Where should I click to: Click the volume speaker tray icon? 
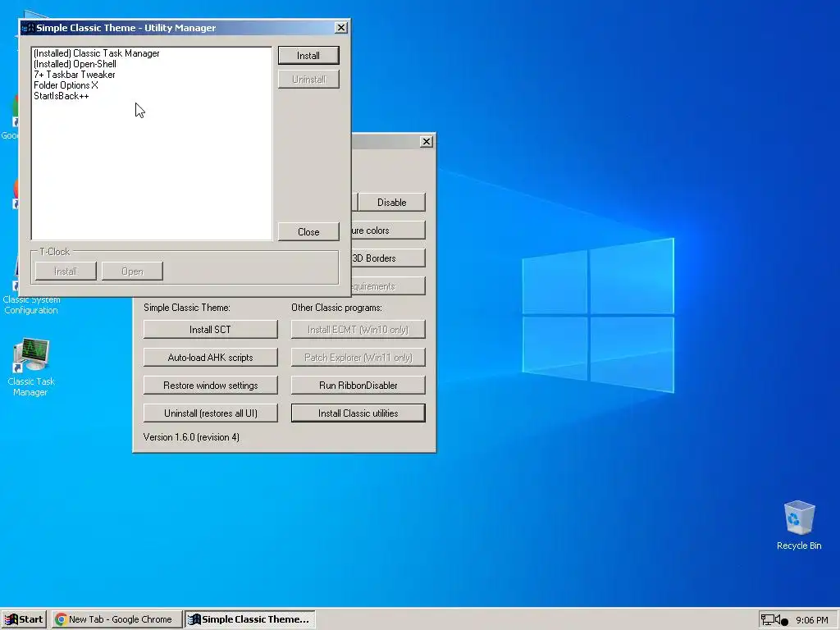[778, 620]
